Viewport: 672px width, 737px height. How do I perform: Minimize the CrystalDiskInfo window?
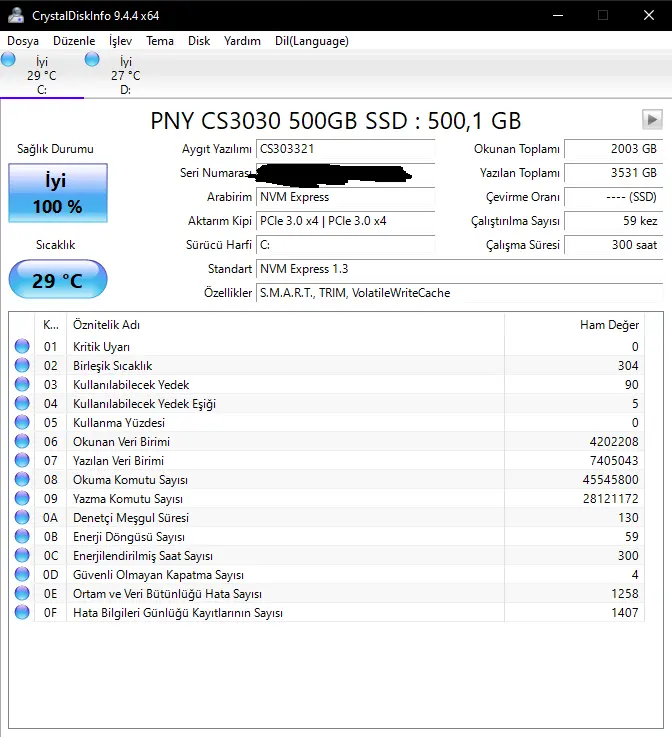pos(558,15)
